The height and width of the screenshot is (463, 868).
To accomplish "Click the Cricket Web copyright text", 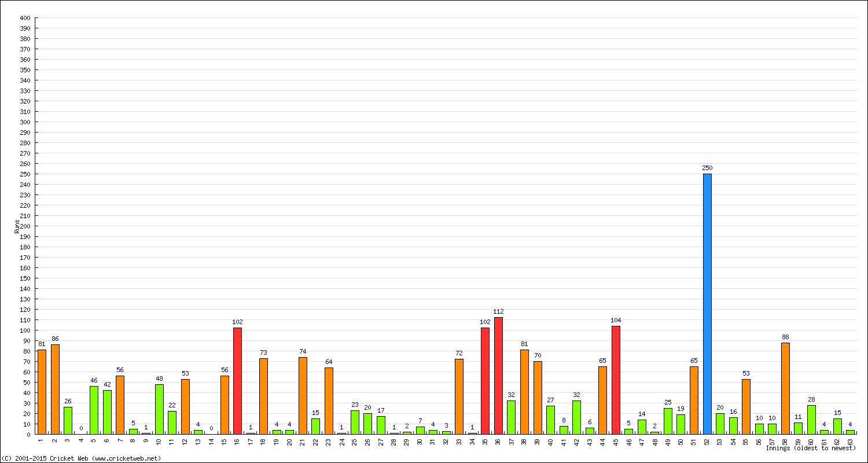I will (x=82, y=458).
